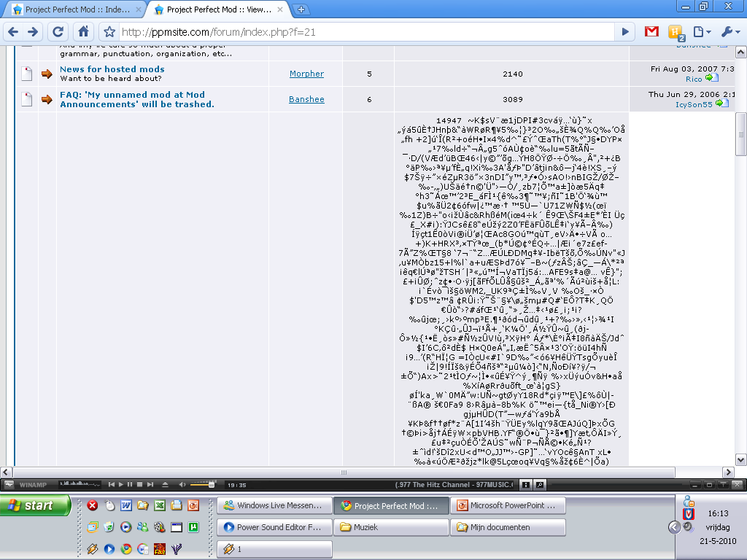Open Winamp main menu icon

click(9, 485)
